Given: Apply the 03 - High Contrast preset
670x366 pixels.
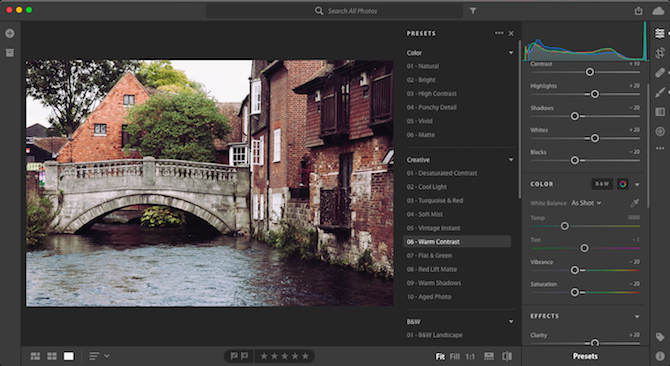Looking at the screenshot, I should pyautogui.click(x=432, y=94).
